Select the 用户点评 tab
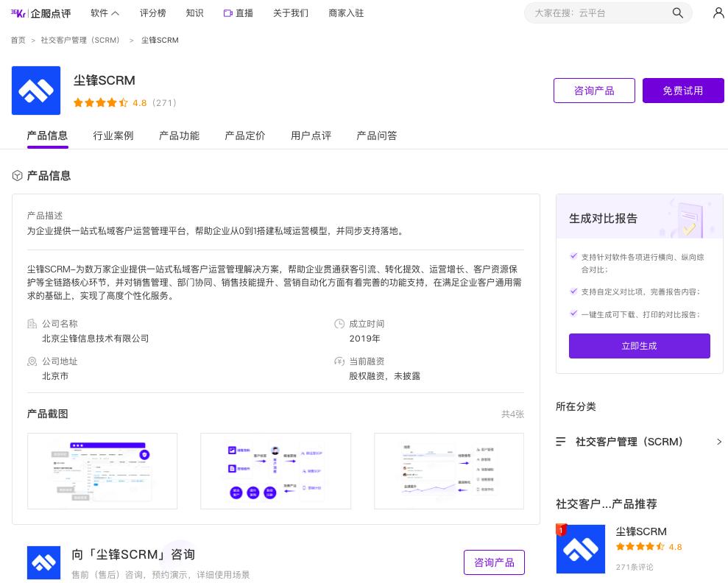The image size is (728, 583). [x=311, y=135]
